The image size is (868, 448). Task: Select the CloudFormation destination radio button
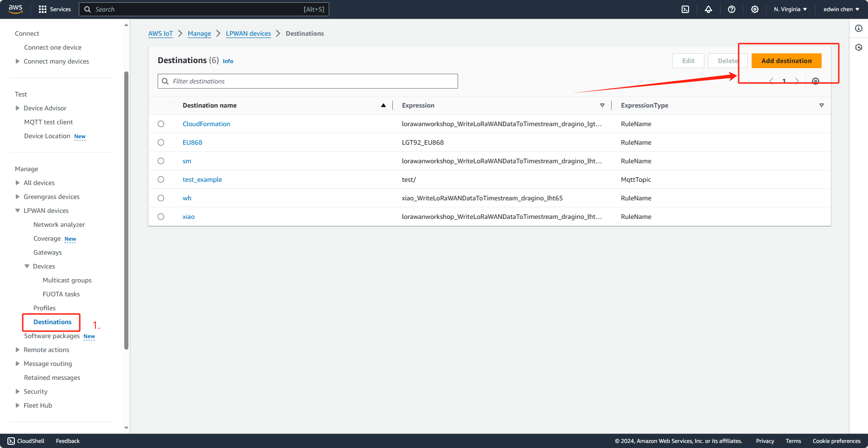161,124
